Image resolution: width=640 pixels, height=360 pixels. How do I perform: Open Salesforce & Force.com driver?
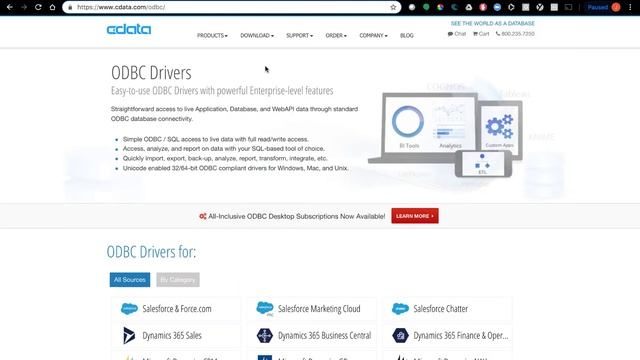pos(176,309)
